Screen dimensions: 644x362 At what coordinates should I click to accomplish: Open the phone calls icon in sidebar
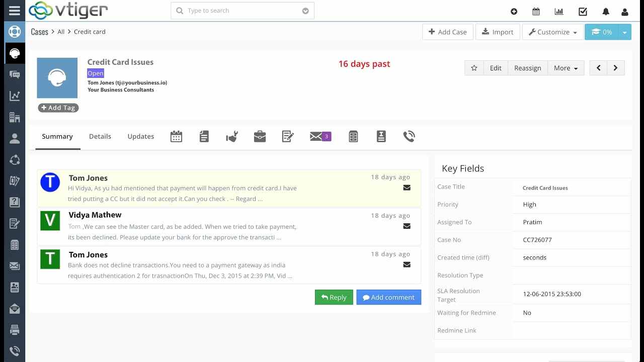[15, 351]
